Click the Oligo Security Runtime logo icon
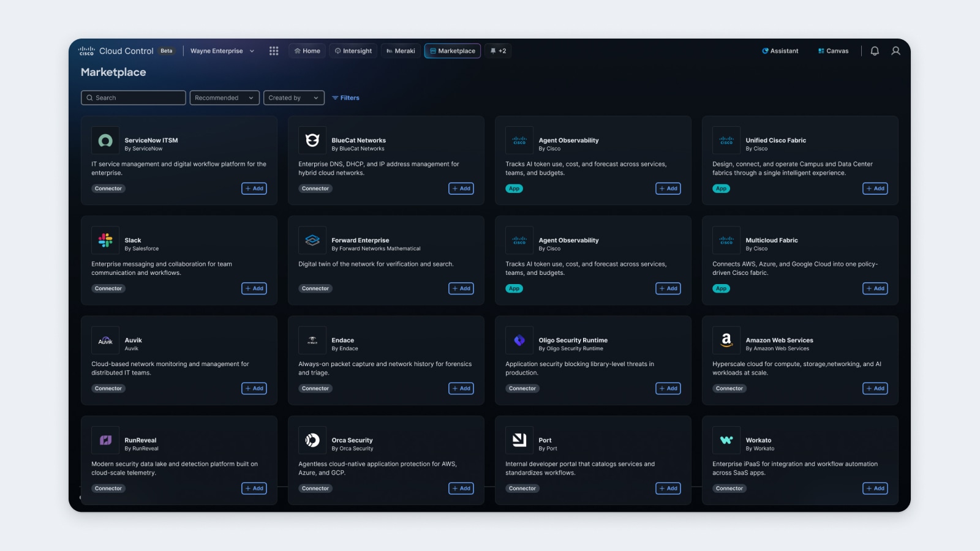This screenshot has width=980, height=551. [519, 340]
